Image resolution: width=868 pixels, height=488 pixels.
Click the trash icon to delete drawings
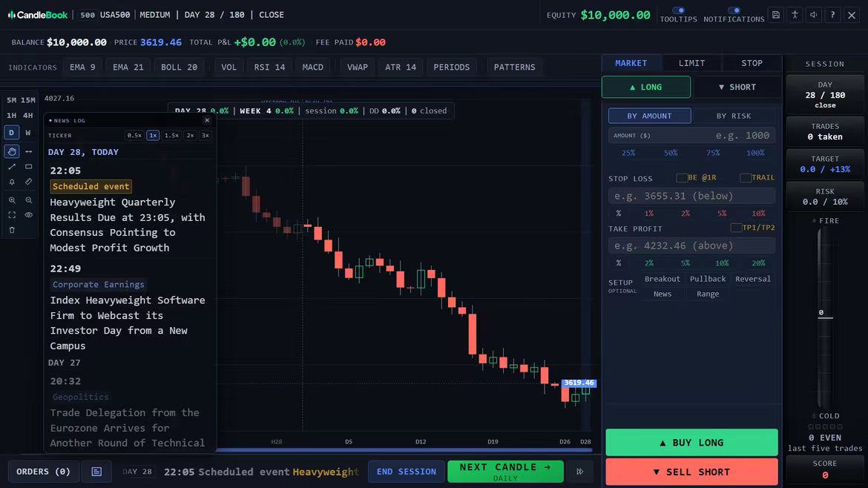pyautogui.click(x=12, y=230)
